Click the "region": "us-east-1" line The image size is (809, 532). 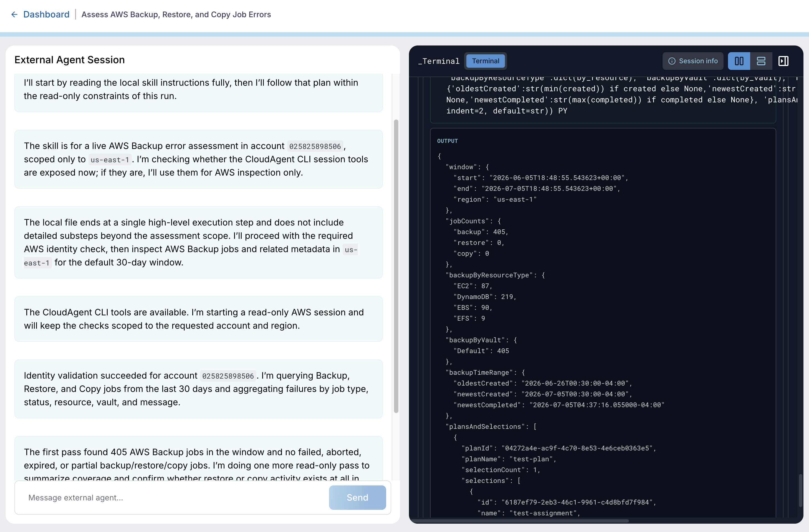click(x=495, y=199)
